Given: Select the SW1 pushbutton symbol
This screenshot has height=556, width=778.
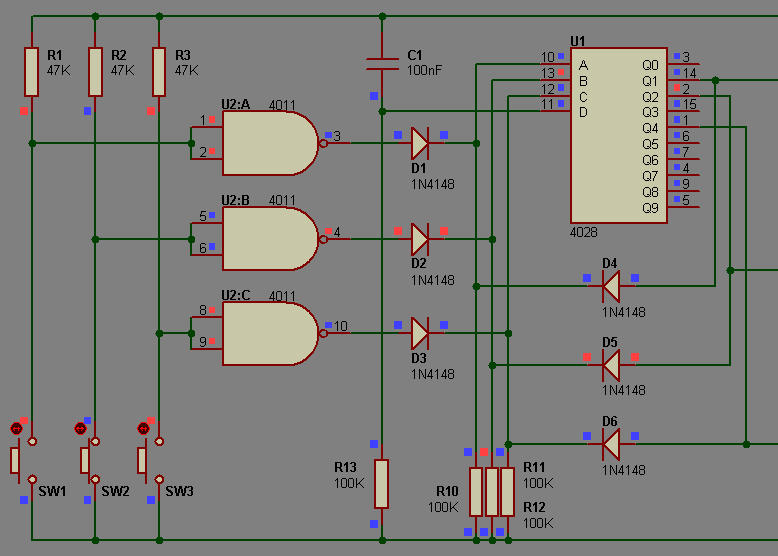Looking at the screenshot, I should click(x=24, y=460).
